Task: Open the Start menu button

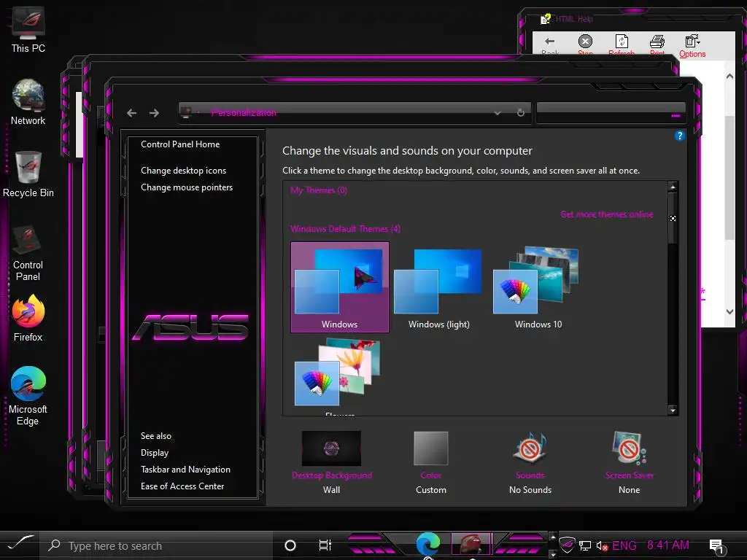Action: 20,543
